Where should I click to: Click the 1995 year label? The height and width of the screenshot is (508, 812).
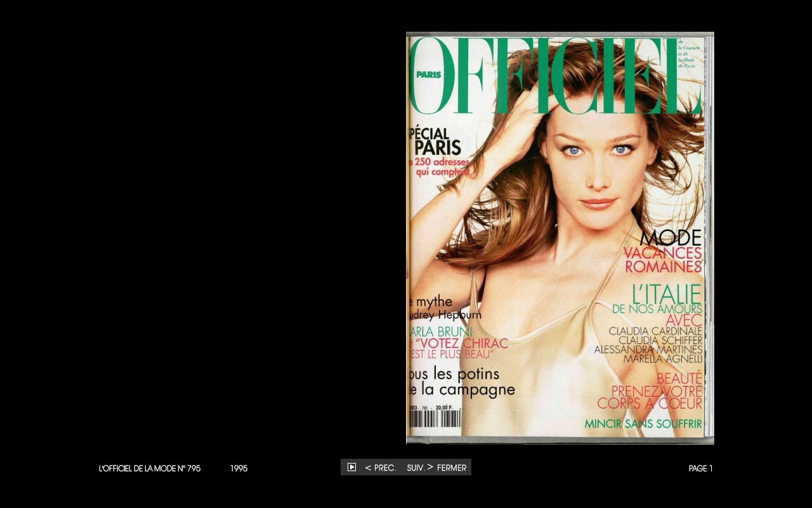click(239, 469)
